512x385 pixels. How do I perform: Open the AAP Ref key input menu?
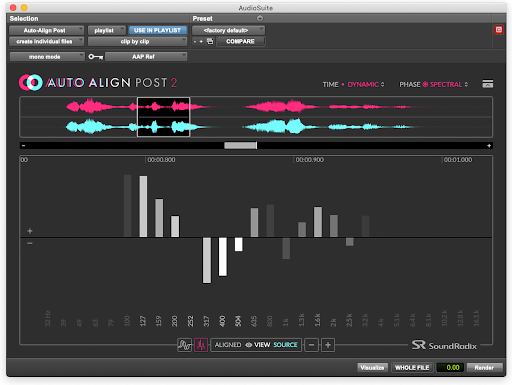pos(146,57)
